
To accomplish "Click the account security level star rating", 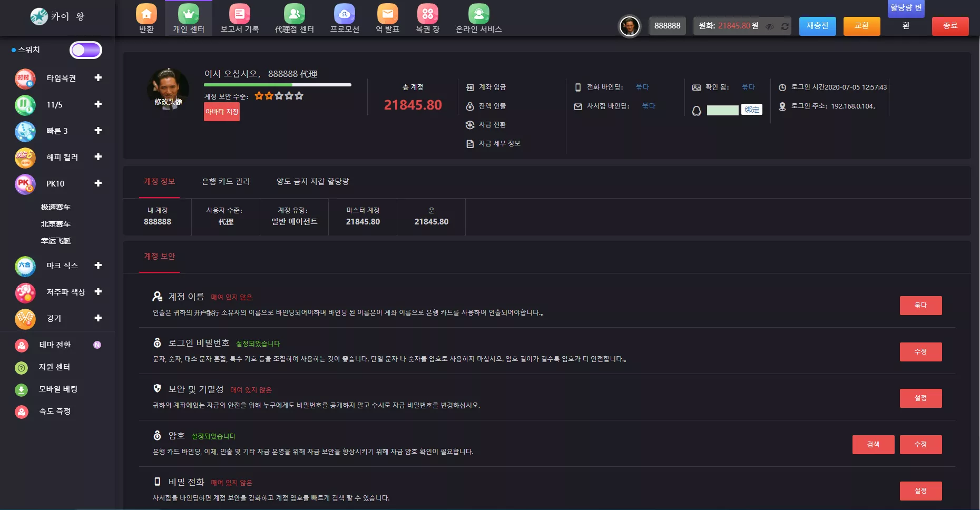I will [x=279, y=96].
